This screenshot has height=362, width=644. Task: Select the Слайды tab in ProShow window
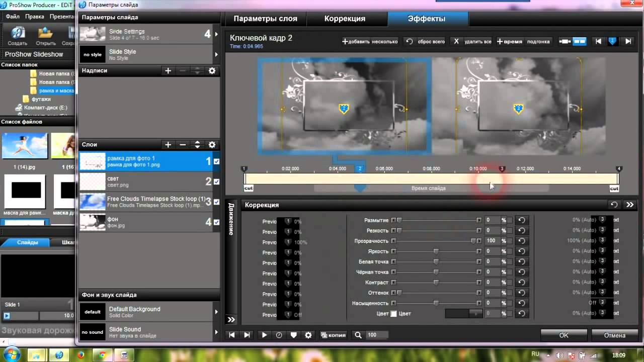pos(27,242)
